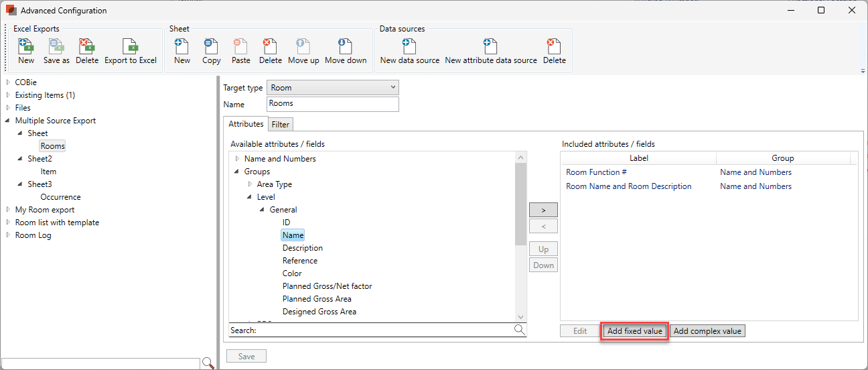868x370 pixels.
Task: Click the Add fixed value button
Action: [634, 331]
